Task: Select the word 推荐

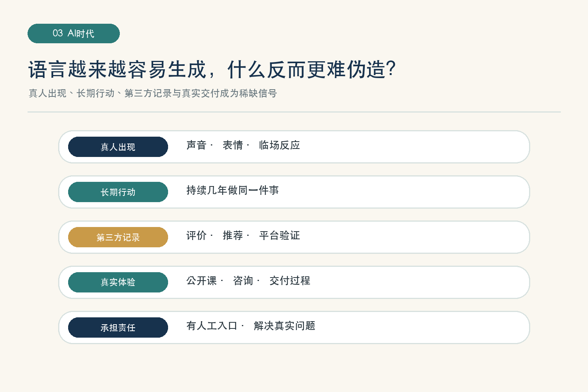Action: [x=233, y=235]
